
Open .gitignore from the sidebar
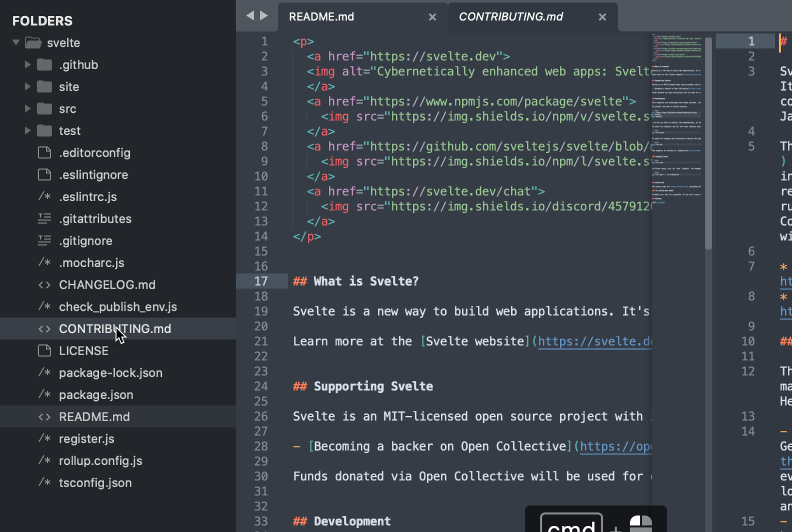86,241
